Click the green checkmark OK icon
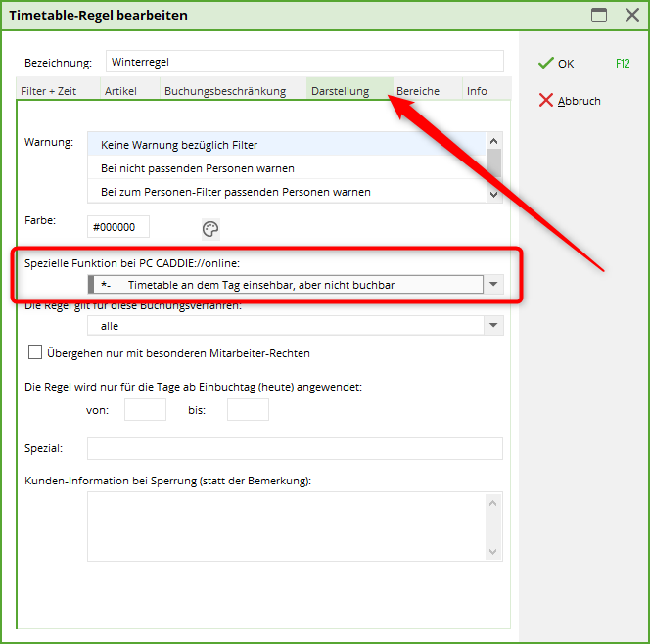The image size is (650, 644). coord(546,64)
